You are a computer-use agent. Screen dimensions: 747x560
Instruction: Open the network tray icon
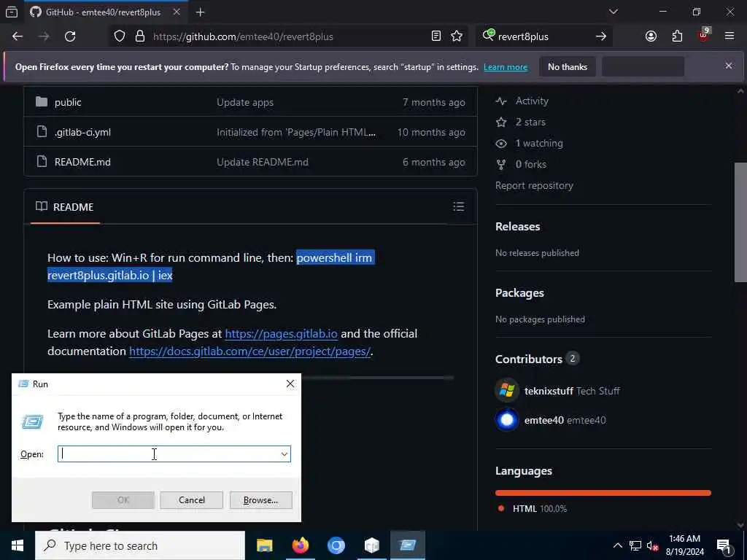pyautogui.click(x=635, y=545)
